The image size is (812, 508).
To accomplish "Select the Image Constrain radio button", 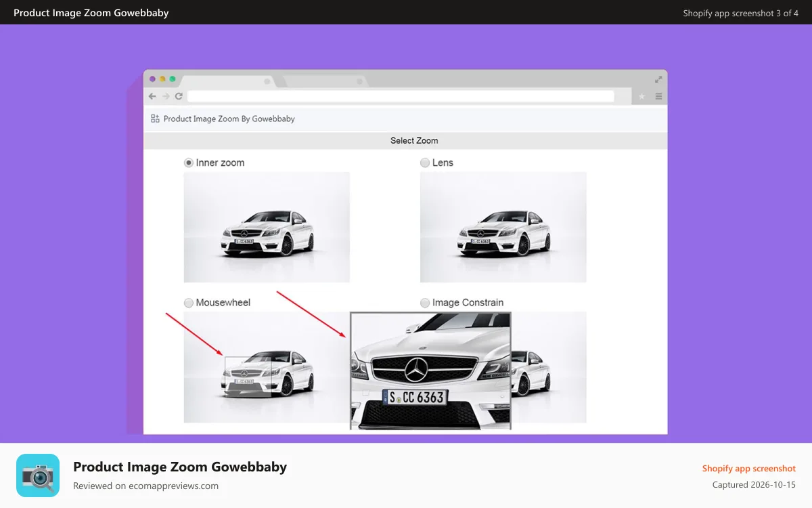I will (425, 303).
